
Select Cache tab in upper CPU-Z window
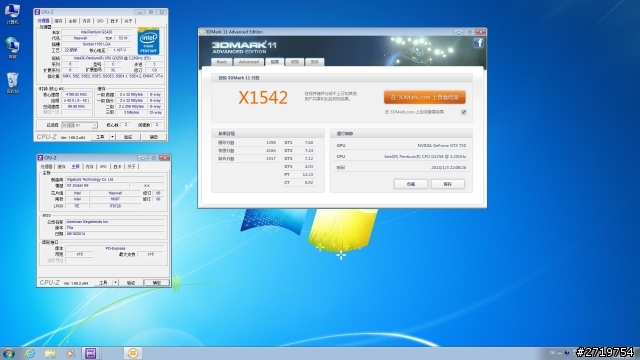[x=59, y=21]
